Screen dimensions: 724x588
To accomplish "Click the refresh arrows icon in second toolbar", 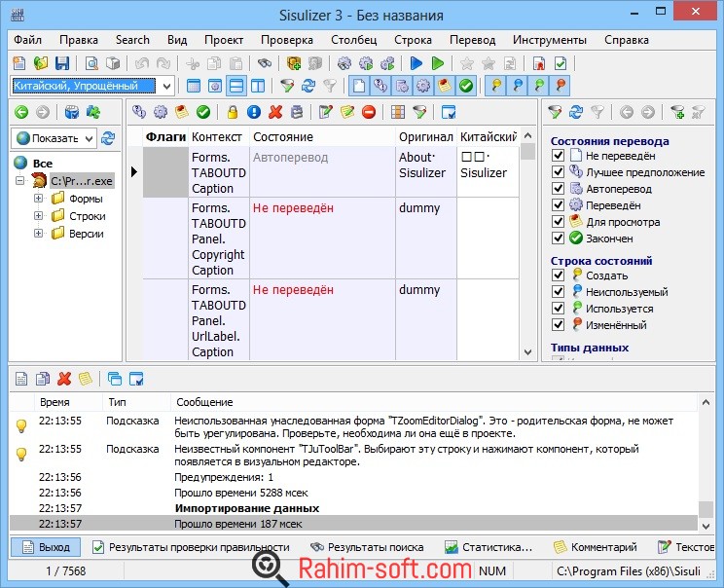I will pyautogui.click(x=308, y=86).
